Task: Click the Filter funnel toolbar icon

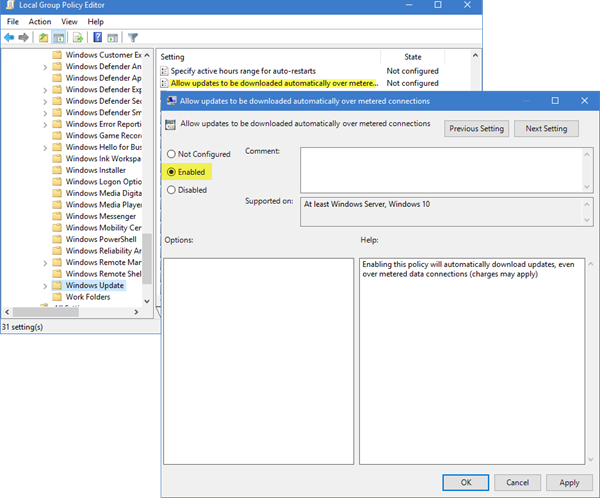Action: point(133,38)
